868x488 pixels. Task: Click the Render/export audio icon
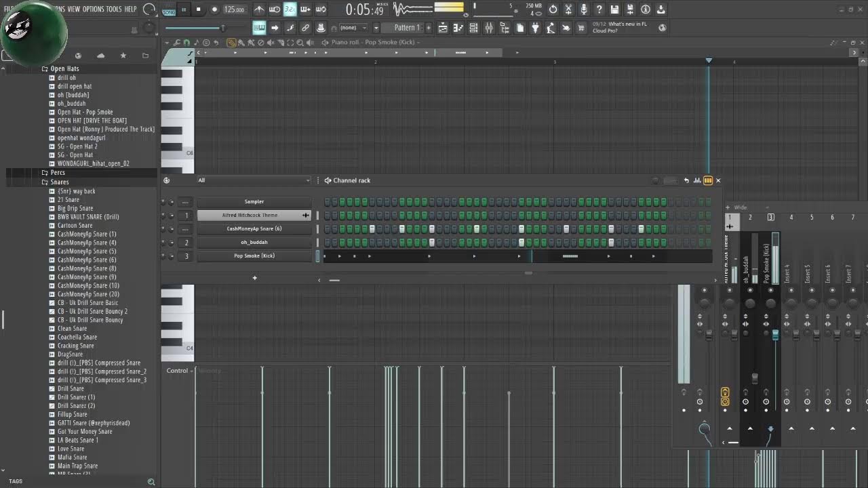tap(630, 9)
